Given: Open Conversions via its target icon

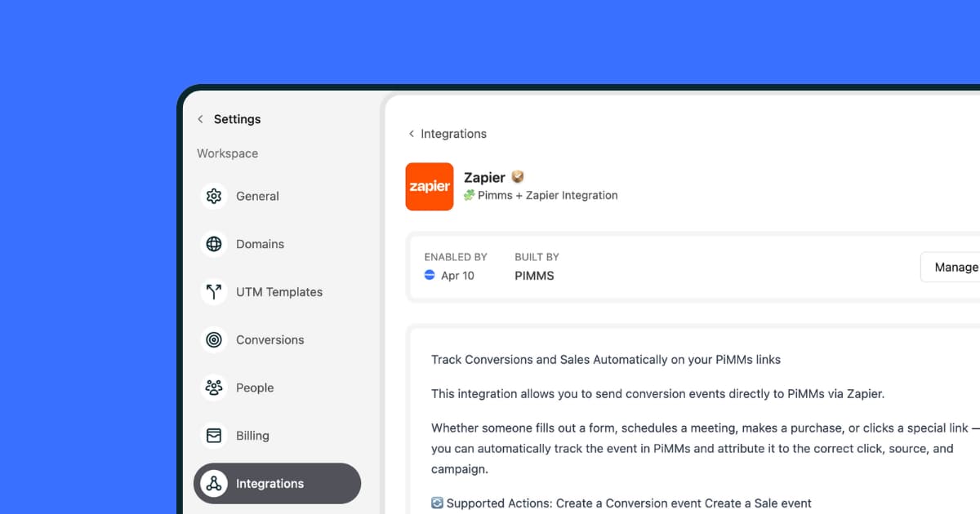Looking at the screenshot, I should [213, 339].
